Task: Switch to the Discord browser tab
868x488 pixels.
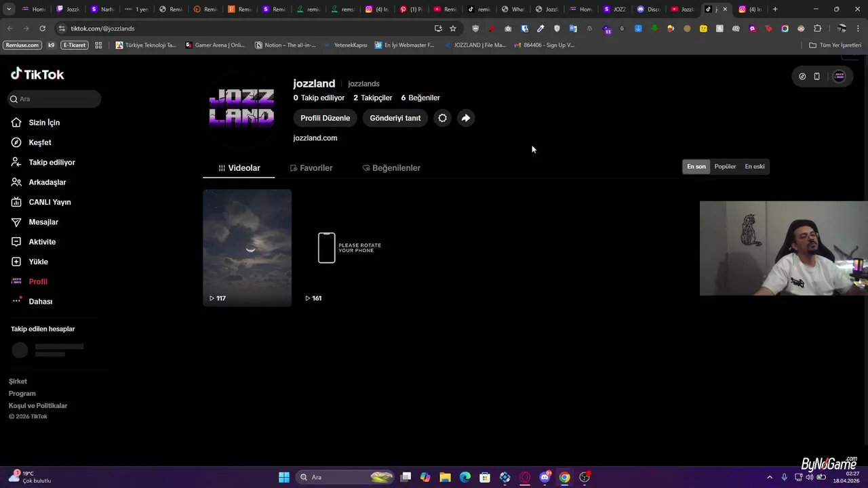Action: pyautogui.click(x=648, y=9)
